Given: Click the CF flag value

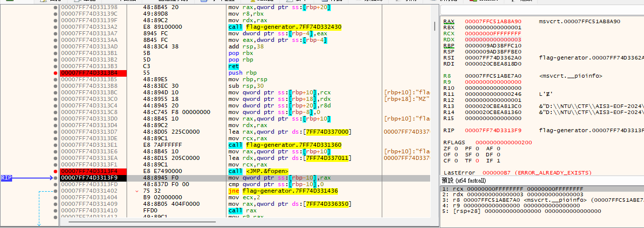Looking at the screenshot, I should 456,160.
